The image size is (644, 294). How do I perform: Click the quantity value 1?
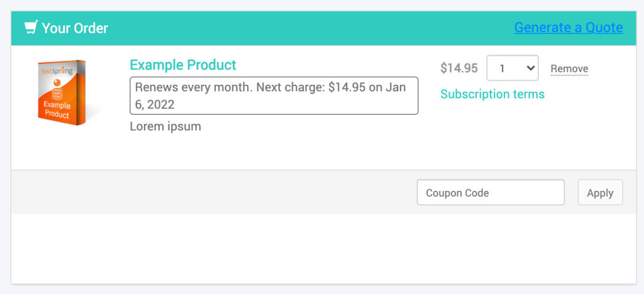pos(502,68)
